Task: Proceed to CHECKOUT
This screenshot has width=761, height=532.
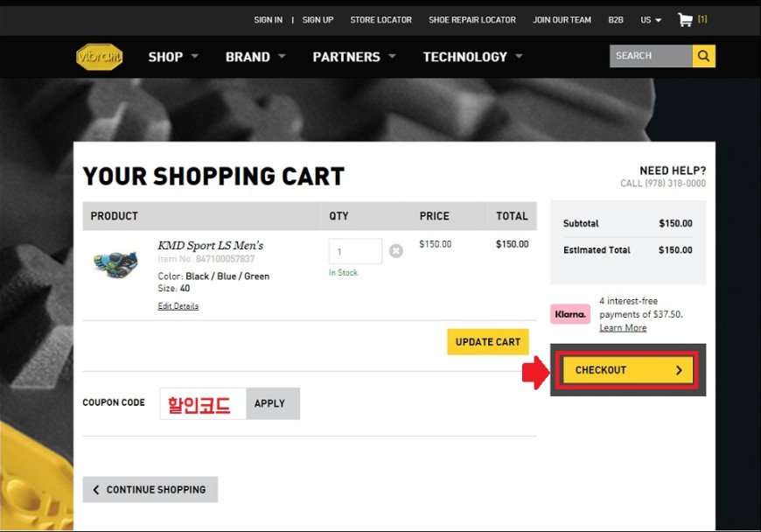Action: [628, 370]
